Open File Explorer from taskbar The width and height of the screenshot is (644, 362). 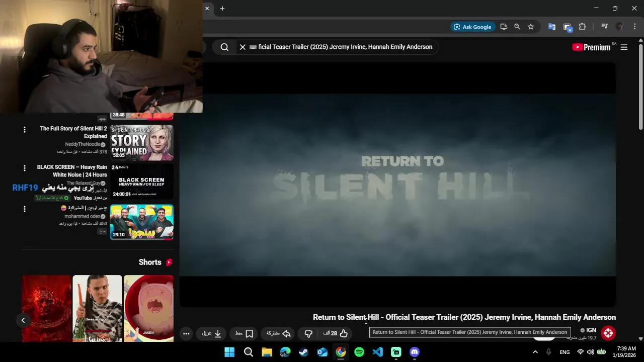click(x=267, y=352)
